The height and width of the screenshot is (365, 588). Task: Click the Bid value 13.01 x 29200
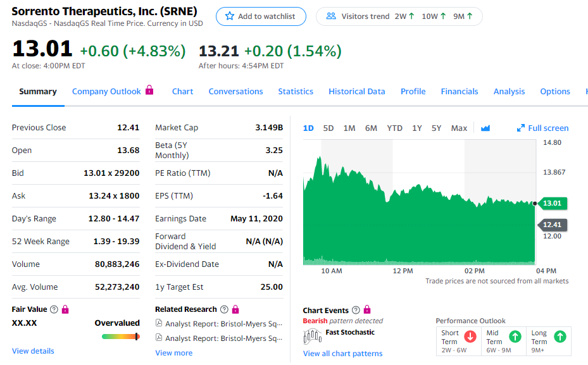tap(111, 173)
